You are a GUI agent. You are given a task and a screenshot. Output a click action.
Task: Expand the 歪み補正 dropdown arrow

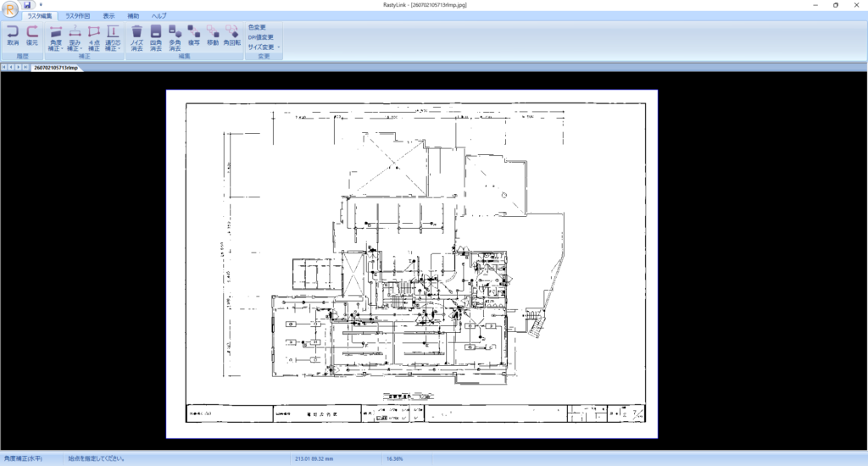(x=81, y=49)
